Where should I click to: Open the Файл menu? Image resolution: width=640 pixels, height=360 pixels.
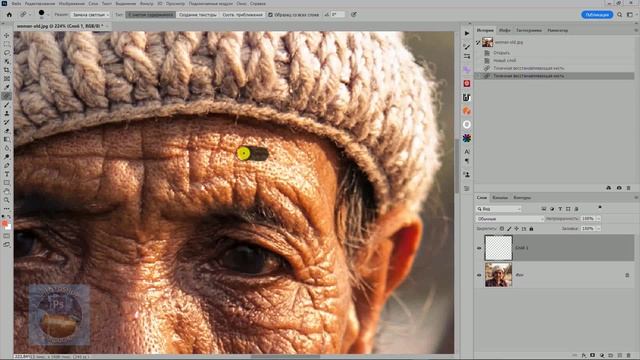pos(16,3)
